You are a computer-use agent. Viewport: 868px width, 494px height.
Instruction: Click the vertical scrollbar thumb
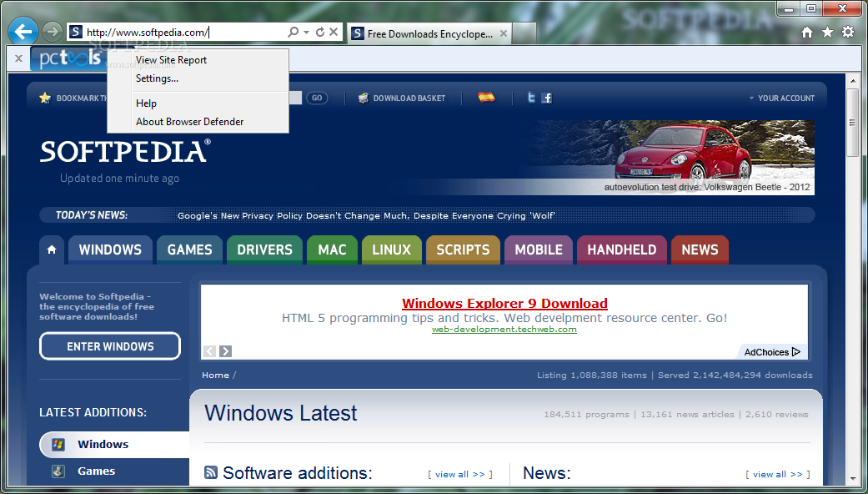pyautogui.click(x=852, y=123)
